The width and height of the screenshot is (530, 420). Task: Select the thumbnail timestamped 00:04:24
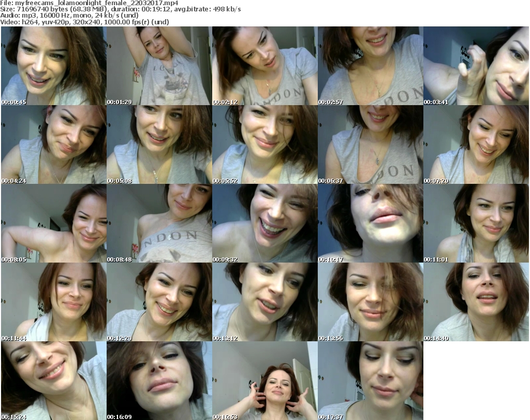[x=54, y=144]
